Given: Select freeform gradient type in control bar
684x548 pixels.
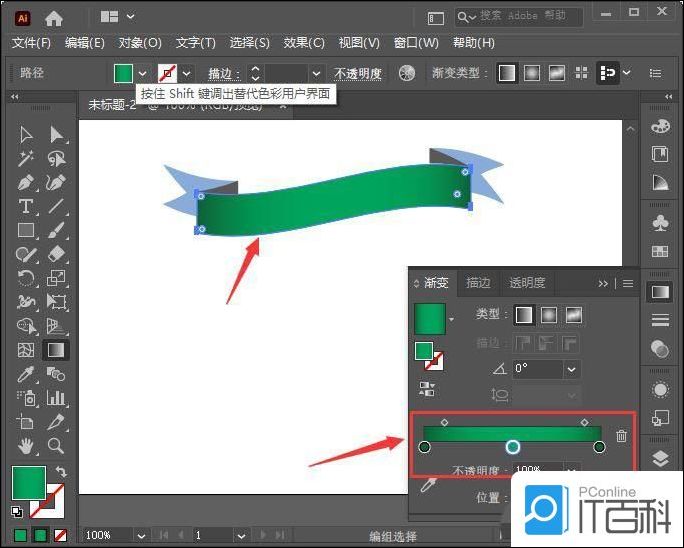Looking at the screenshot, I should (557, 73).
